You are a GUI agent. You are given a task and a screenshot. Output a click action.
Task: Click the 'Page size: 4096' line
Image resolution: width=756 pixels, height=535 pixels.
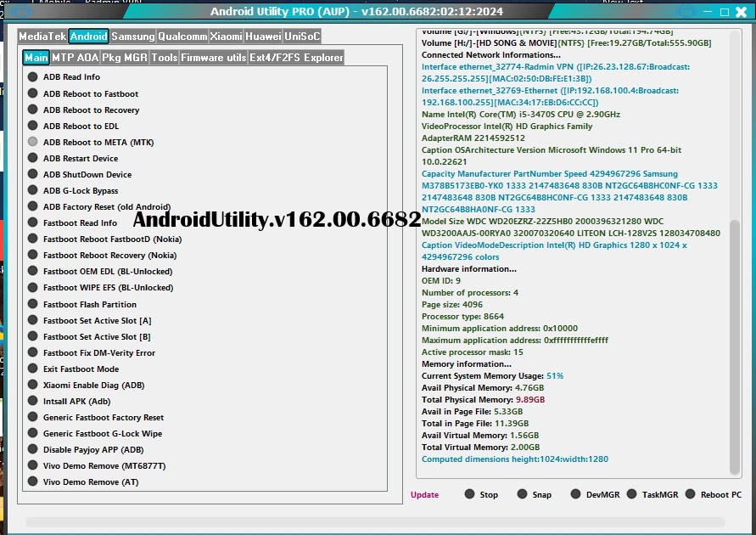452,304
